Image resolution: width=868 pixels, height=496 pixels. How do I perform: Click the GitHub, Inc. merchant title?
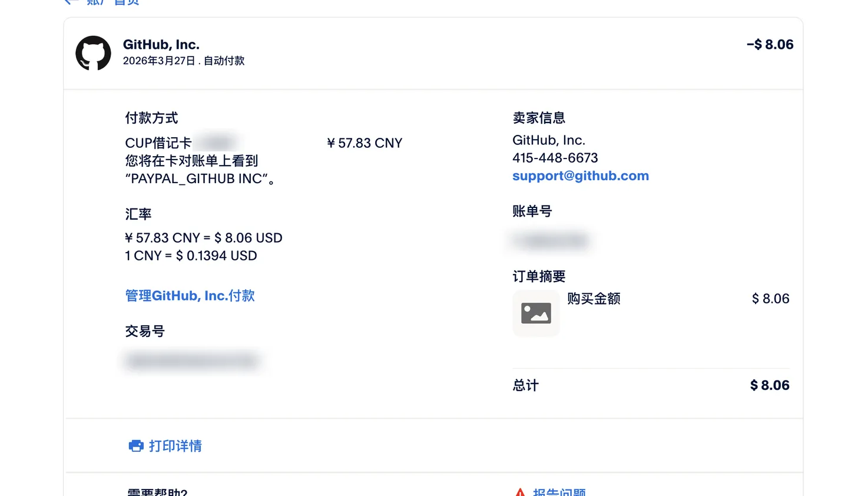click(x=161, y=44)
